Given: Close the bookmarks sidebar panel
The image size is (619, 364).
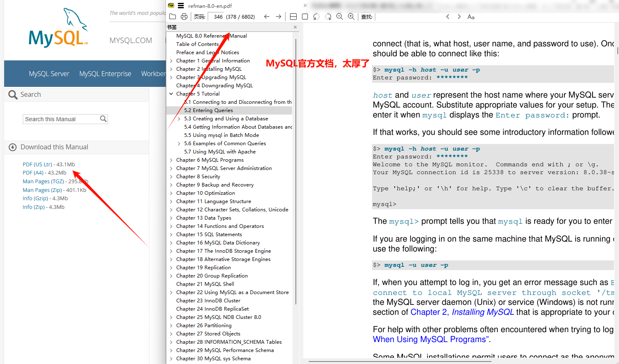Looking at the screenshot, I should click(295, 27).
